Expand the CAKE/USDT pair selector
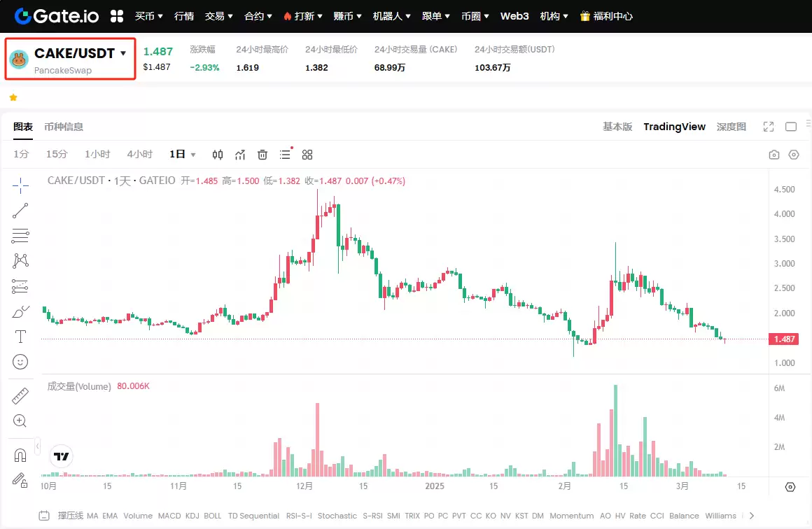 coord(123,53)
